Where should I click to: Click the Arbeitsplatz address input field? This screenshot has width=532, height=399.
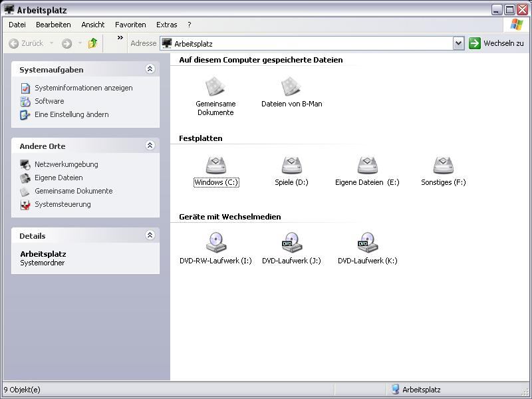click(307, 43)
